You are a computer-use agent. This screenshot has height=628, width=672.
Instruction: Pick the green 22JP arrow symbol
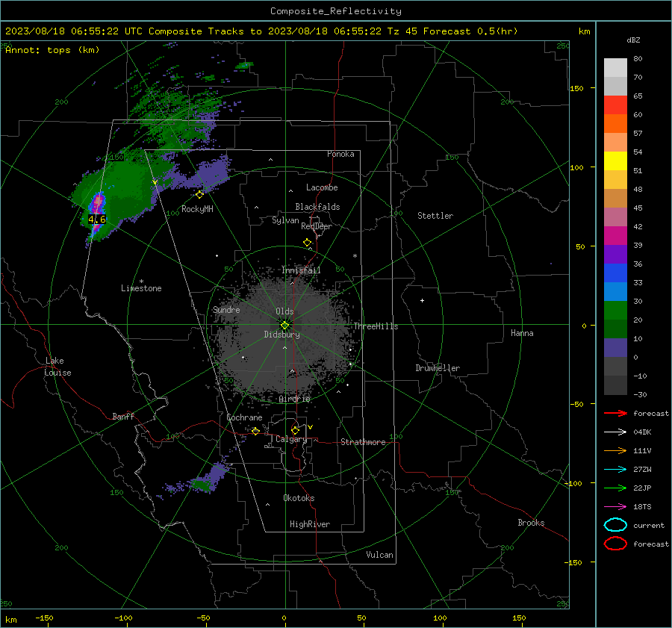click(x=615, y=488)
